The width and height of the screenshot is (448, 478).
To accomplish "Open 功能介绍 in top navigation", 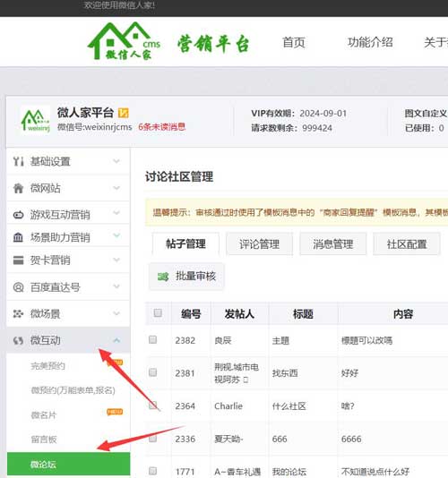I will click(370, 42).
